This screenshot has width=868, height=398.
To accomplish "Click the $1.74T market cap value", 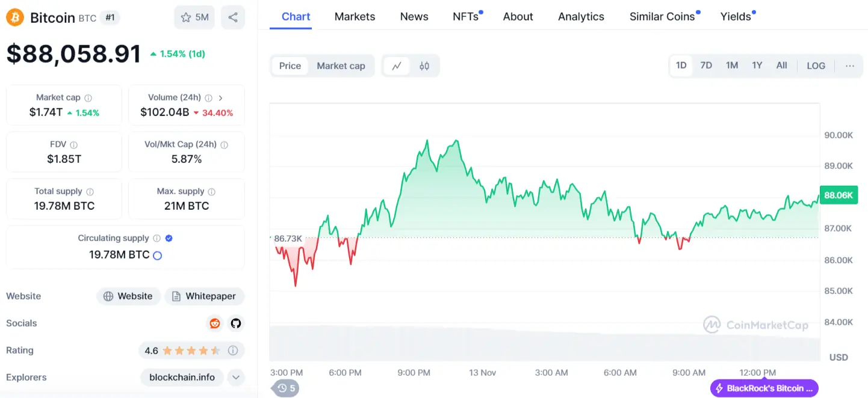I will coord(46,112).
